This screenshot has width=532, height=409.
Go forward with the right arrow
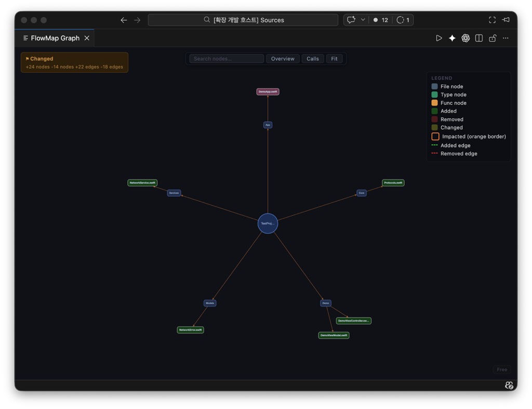(137, 20)
